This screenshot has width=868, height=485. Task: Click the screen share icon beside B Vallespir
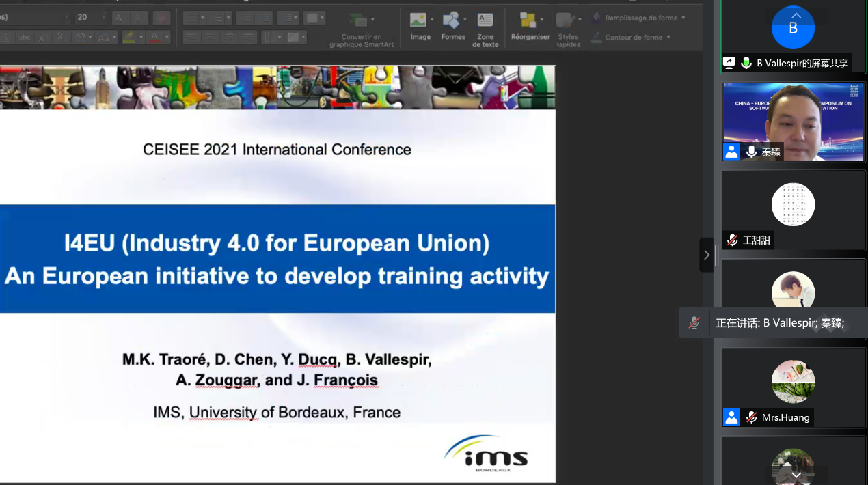coord(729,63)
